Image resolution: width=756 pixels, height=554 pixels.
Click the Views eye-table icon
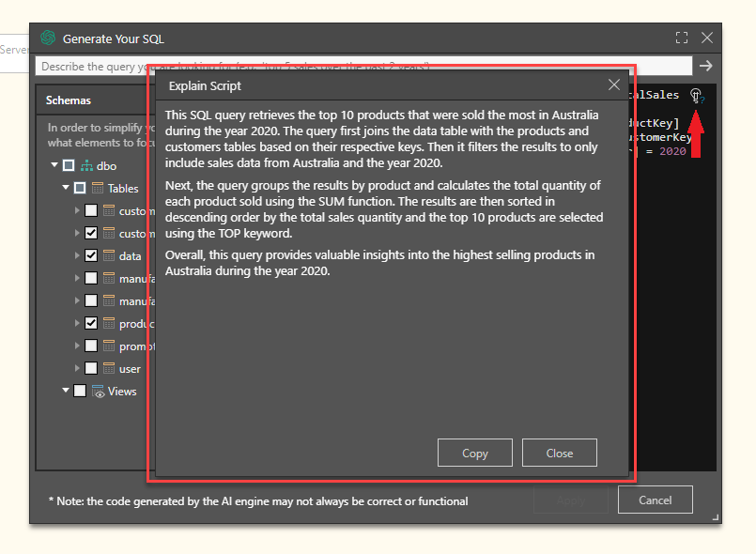coord(98,391)
